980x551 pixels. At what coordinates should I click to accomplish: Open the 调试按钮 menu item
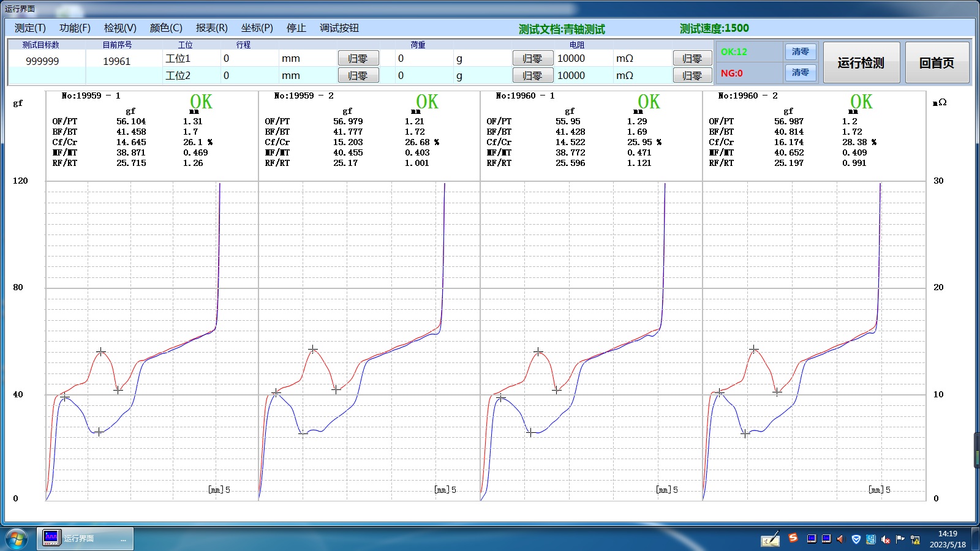[x=339, y=28]
